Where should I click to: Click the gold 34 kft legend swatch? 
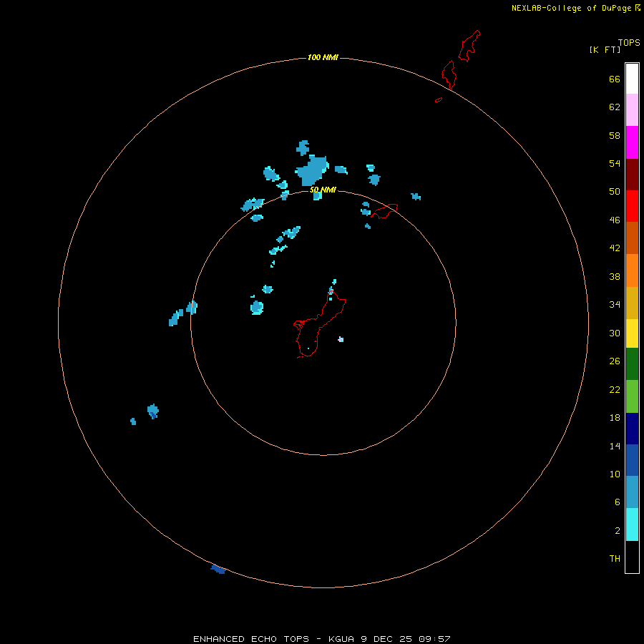coord(632,303)
